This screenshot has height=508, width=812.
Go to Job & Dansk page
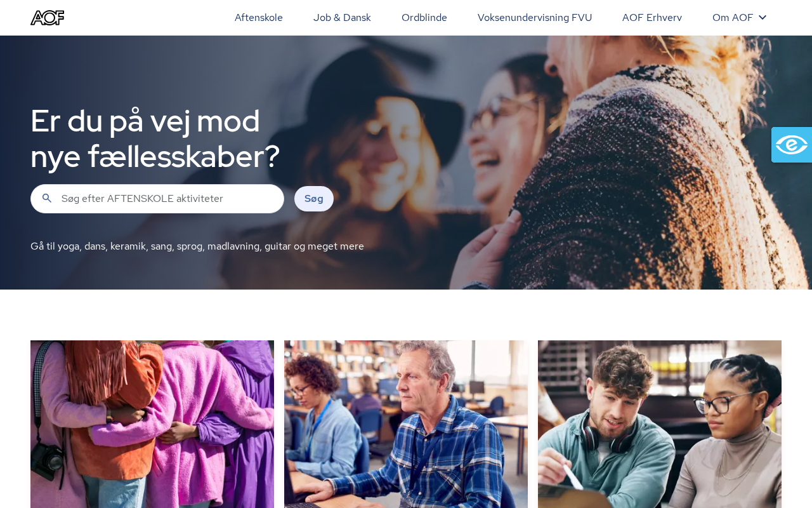342,18
